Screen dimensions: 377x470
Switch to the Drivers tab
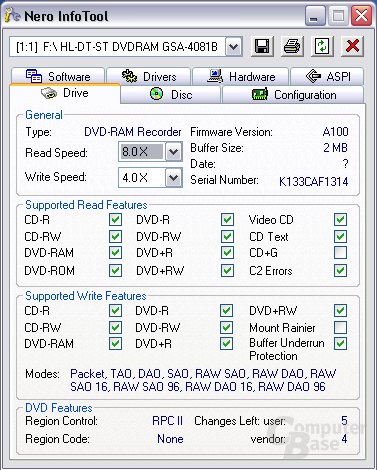pyautogui.click(x=149, y=76)
